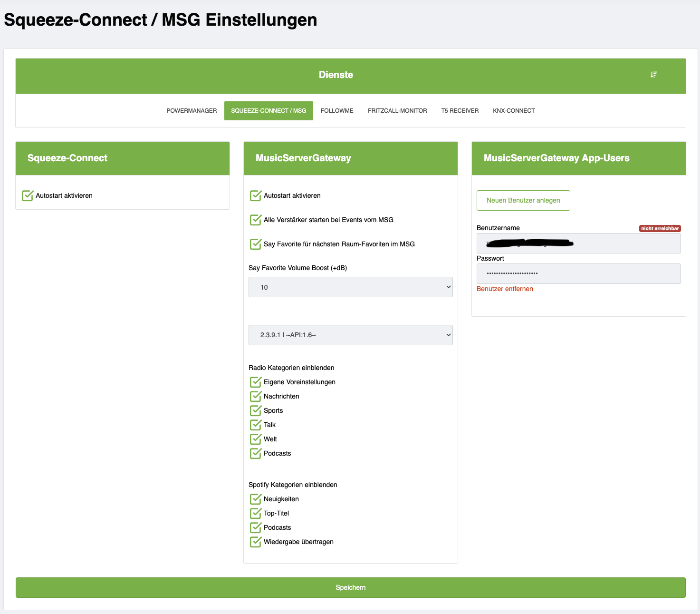Viewport: 700px width, 614px height.
Task: Click the Benutzer entfernen link
Action: [x=505, y=289]
